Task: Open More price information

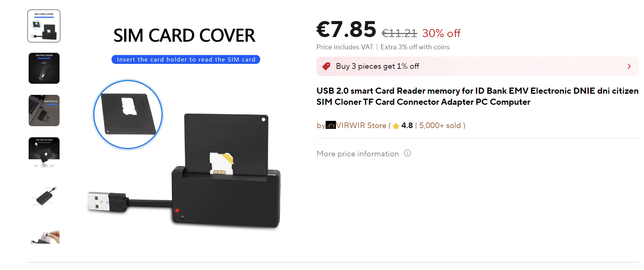Action: point(358,154)
